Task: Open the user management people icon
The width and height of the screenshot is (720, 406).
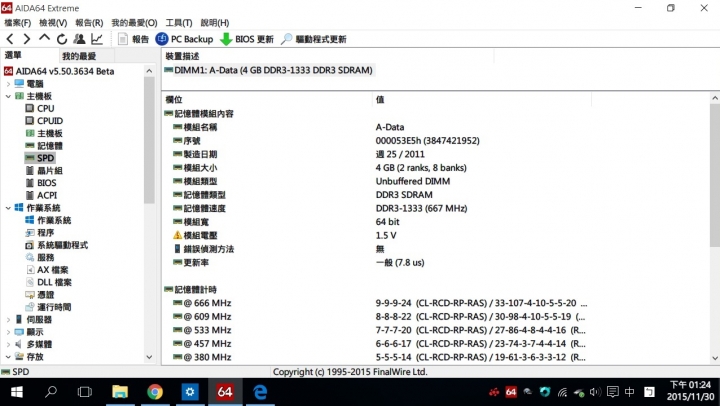Action: coord(79,39)
